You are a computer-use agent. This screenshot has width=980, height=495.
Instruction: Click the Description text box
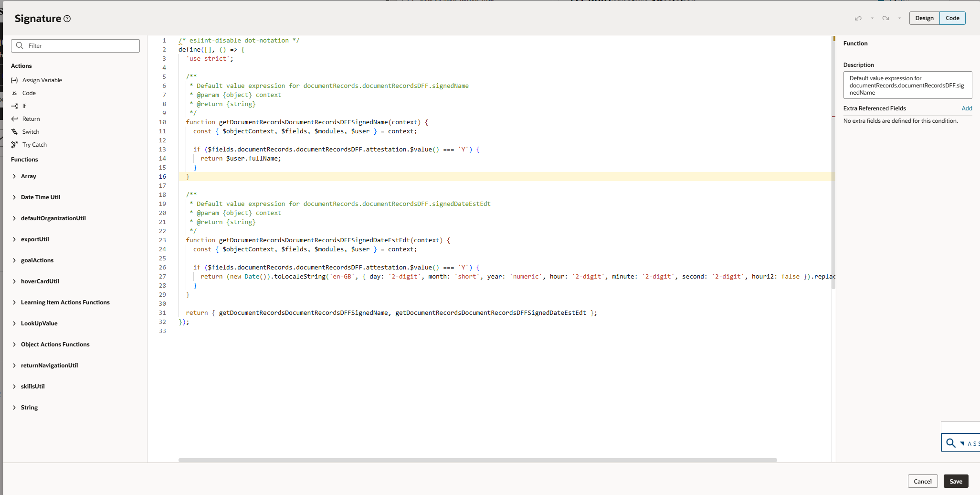click(x=907, y=85)
